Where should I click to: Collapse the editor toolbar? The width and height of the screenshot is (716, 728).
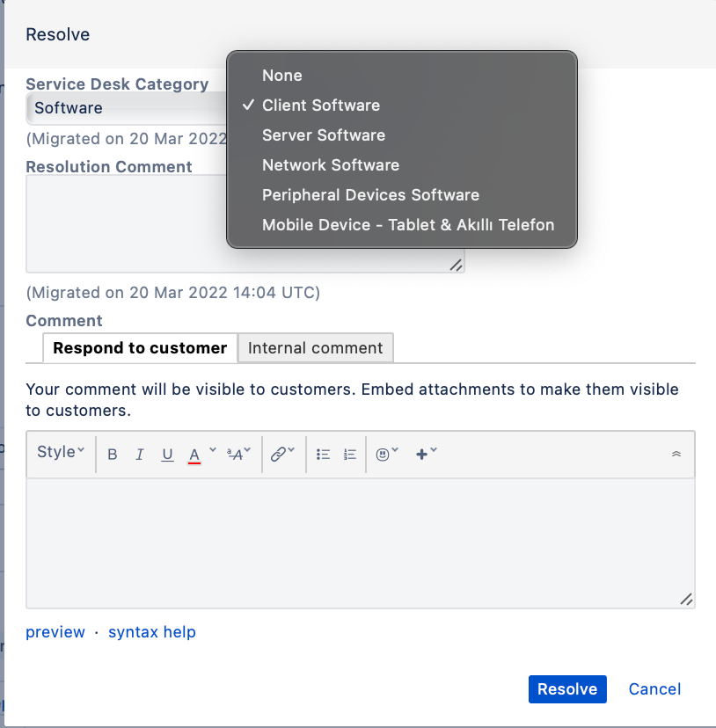click(x=676, y=454)
